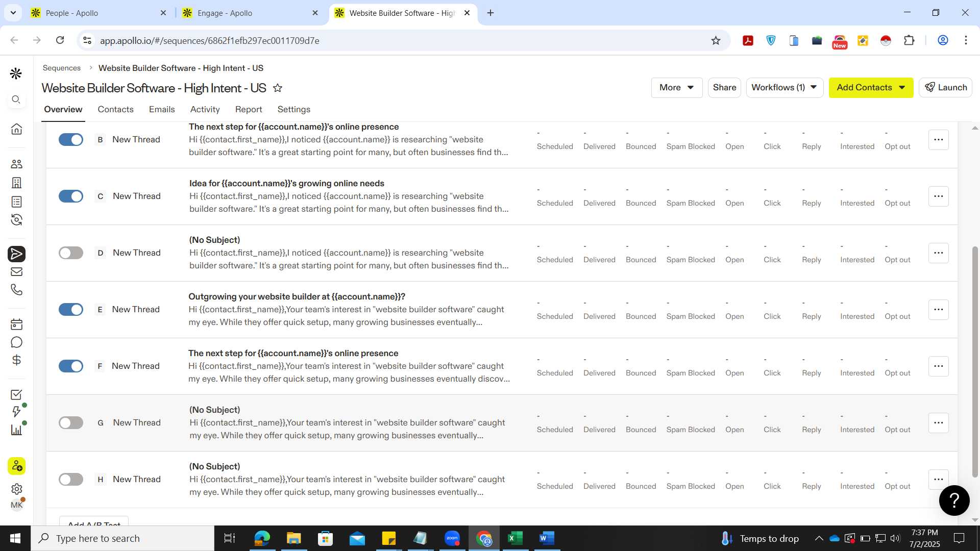Open more options for variant B
Screen dimensions: 980x551
pos(938,140)
